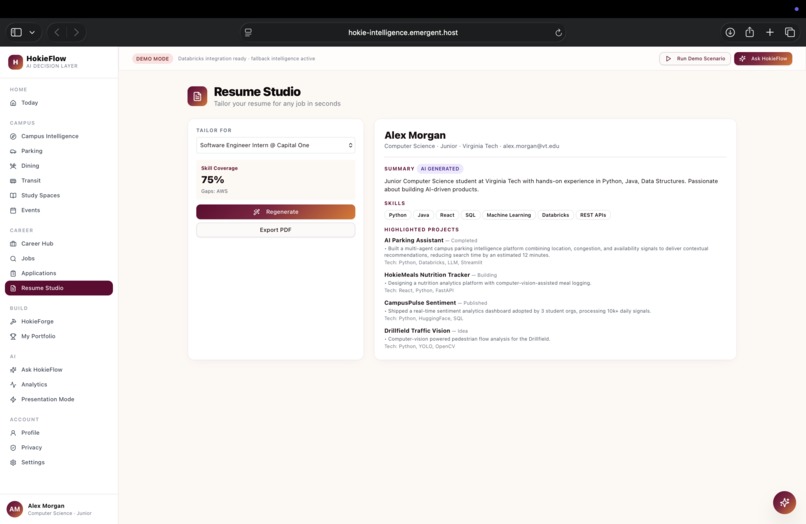Image resolution: width=806 pixels, height=524 pixels.
Task: Reload the page with the browser refresh icon
Action: (559, 32)
